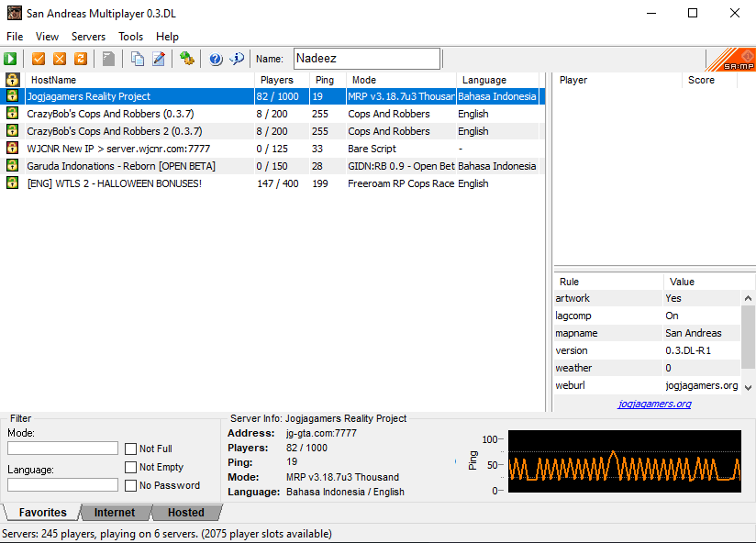Click the version rule row
This screenshot has height=543, width=756.
[647, 350]
